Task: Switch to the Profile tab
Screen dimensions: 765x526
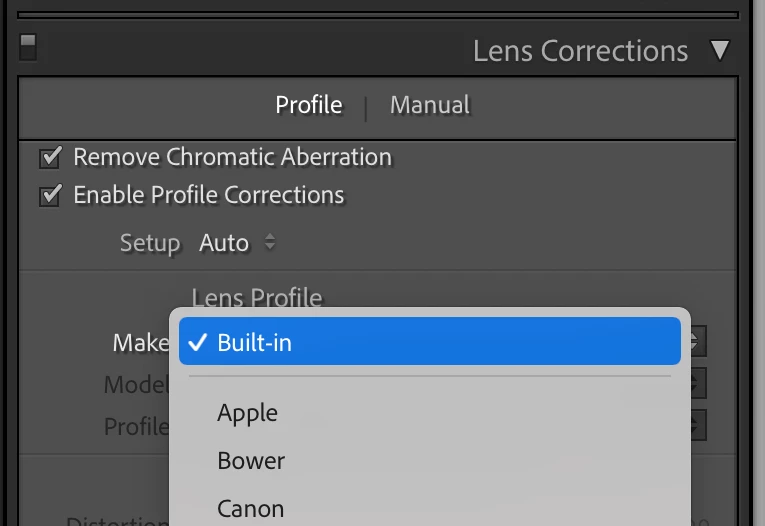Action: 309,105
